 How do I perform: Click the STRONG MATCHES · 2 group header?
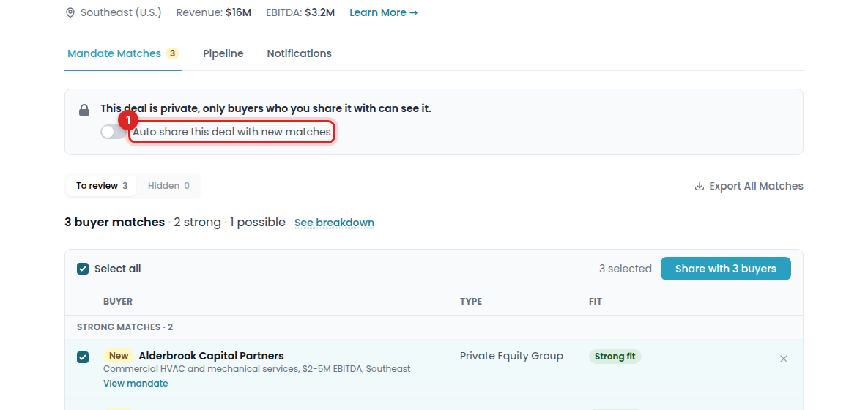(125, 327)
